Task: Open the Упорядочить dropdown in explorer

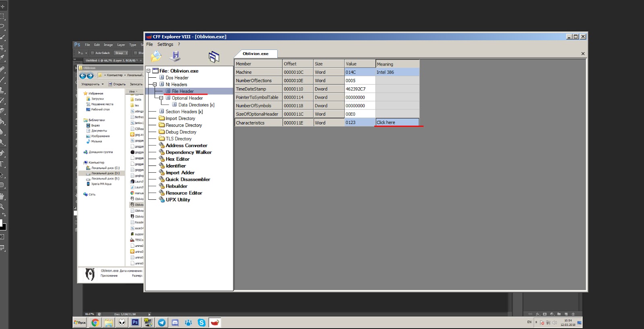Action: click(x=93, y=84)
